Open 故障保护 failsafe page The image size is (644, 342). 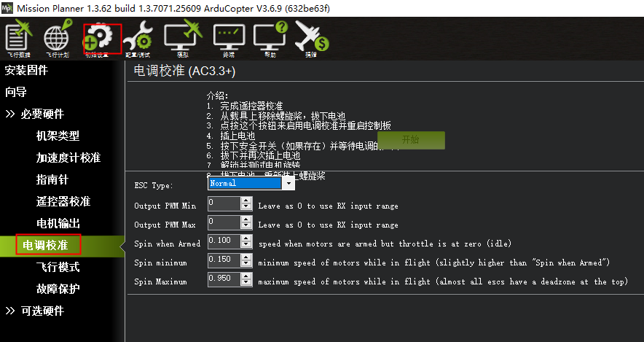[58, 289]
